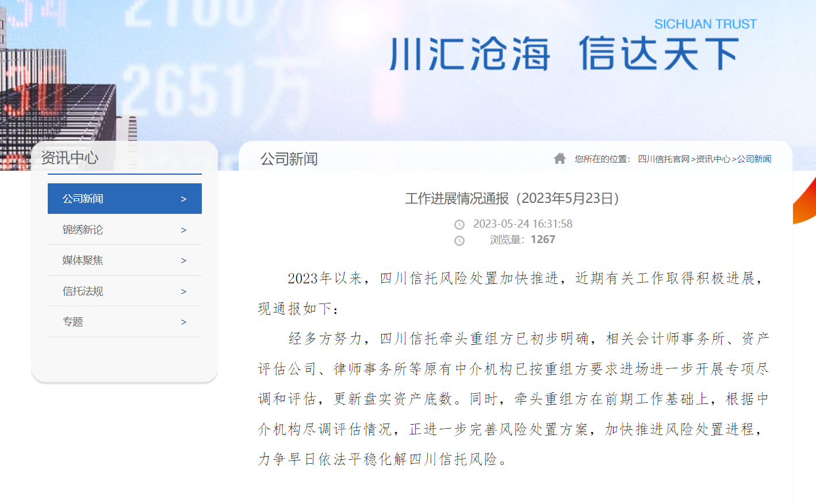Image resolution: width=816 pixels, height=504 pixels.
Task: Click the article title 工作进展情况通报
Action: pyautogui.click(x=512, y=199)
